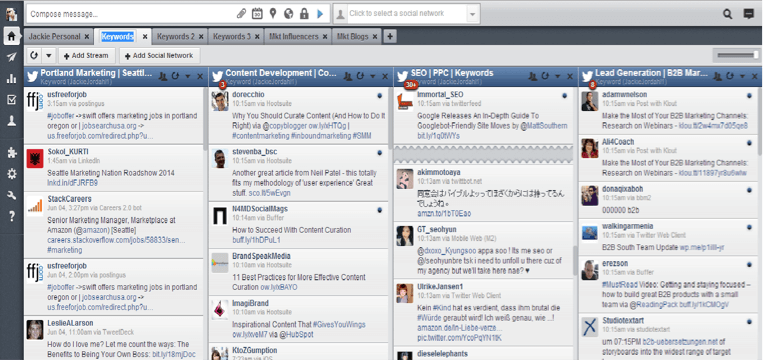Click the privacy lock icon
The image size is (763, 360).
coord(304,14)
